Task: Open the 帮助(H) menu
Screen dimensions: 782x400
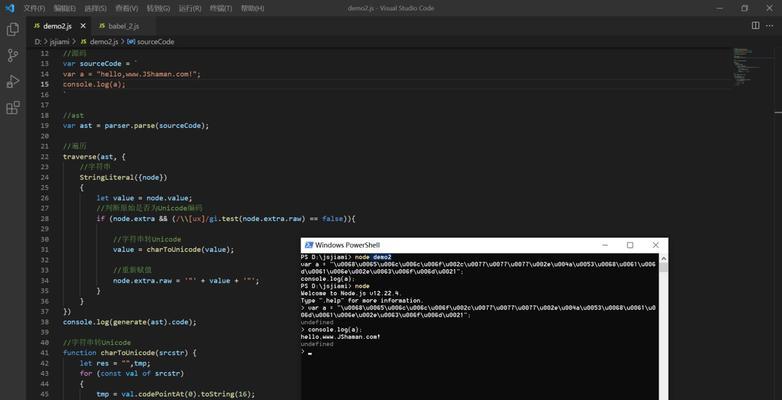Action: 253,8
